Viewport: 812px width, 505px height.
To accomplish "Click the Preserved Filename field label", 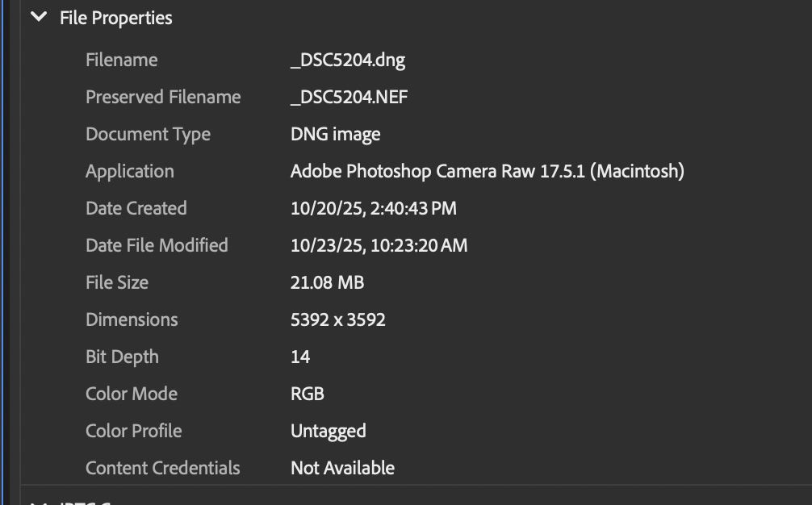I will tap(163, 97).
